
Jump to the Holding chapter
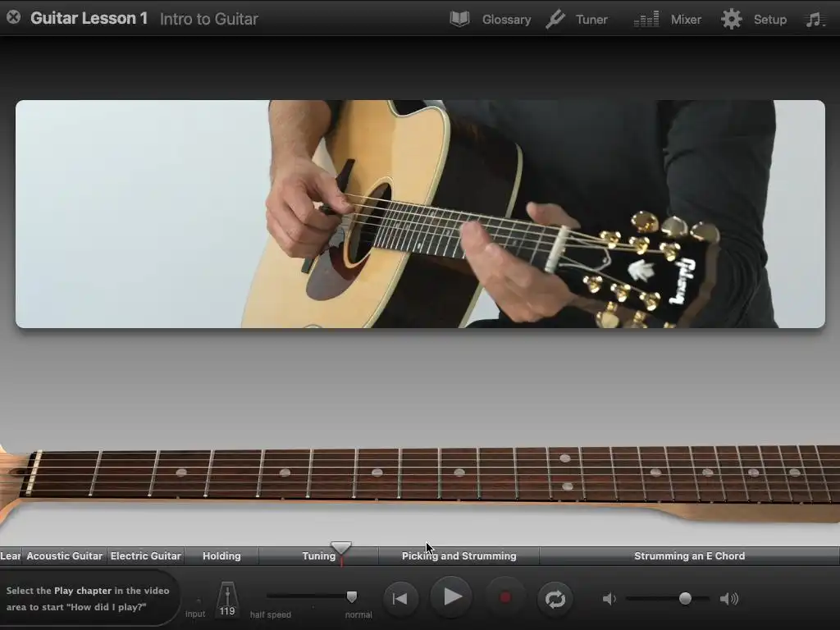[221, 556]
